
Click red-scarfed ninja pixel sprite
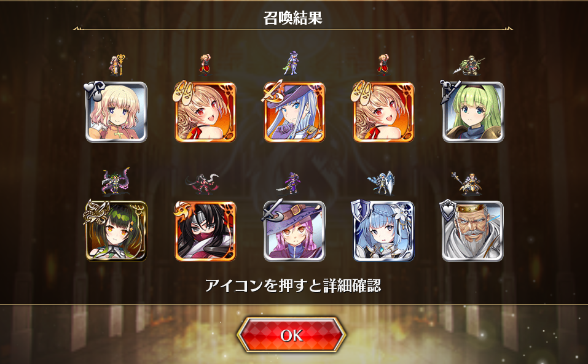[x=203, y=184]
